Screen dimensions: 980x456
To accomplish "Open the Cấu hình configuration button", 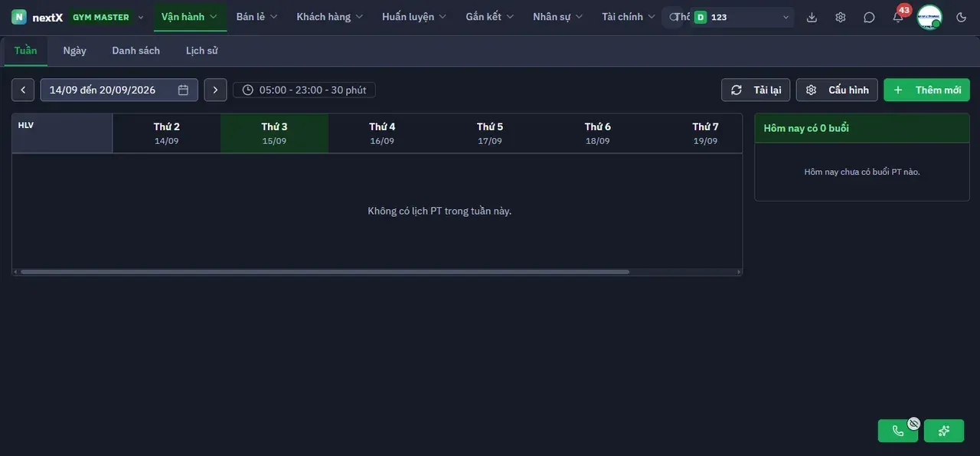I will [837, 90].
